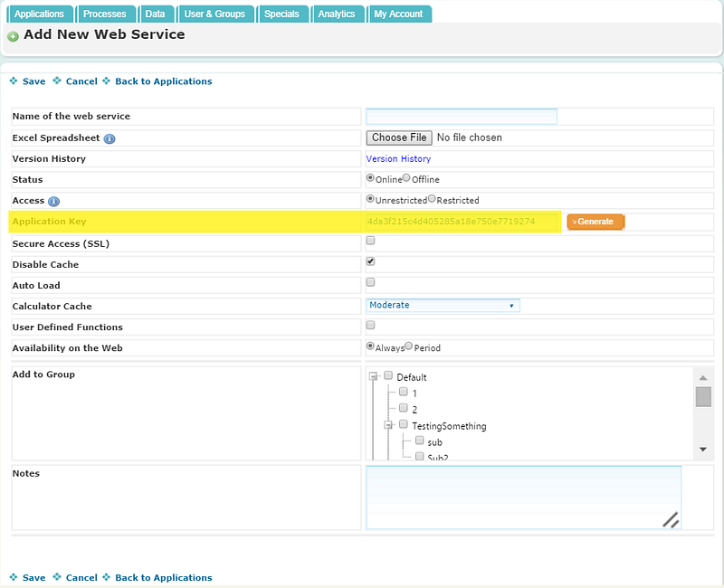Switch to the Data tab
This screenshot has height=588, width=724.
(156, 14)
